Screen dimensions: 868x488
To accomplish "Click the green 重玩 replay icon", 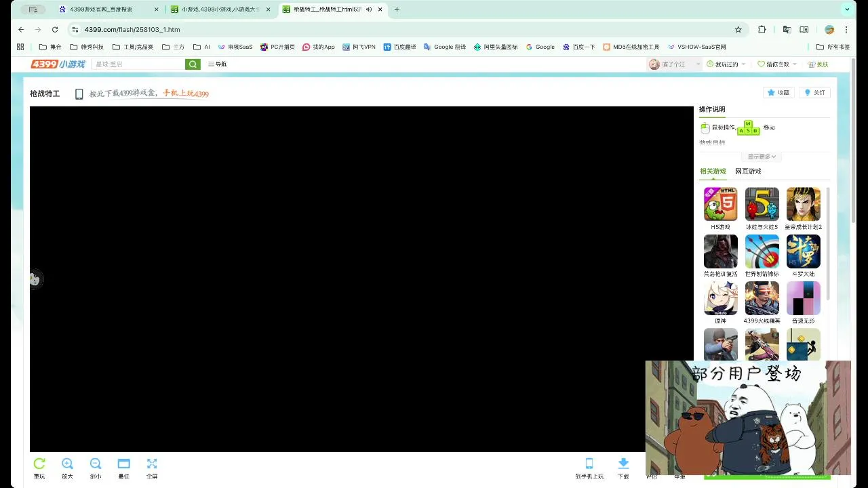I will coord(39,464).
